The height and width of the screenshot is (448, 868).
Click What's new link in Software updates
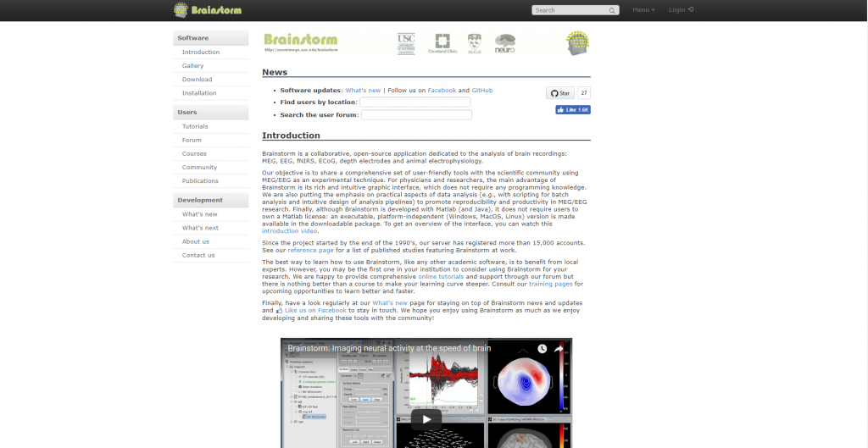point(363,90)
